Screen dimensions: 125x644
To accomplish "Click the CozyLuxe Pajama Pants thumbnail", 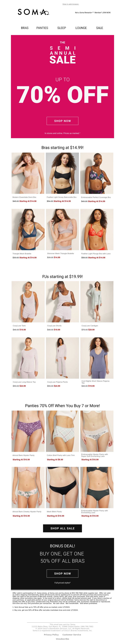I will [62, 358].
